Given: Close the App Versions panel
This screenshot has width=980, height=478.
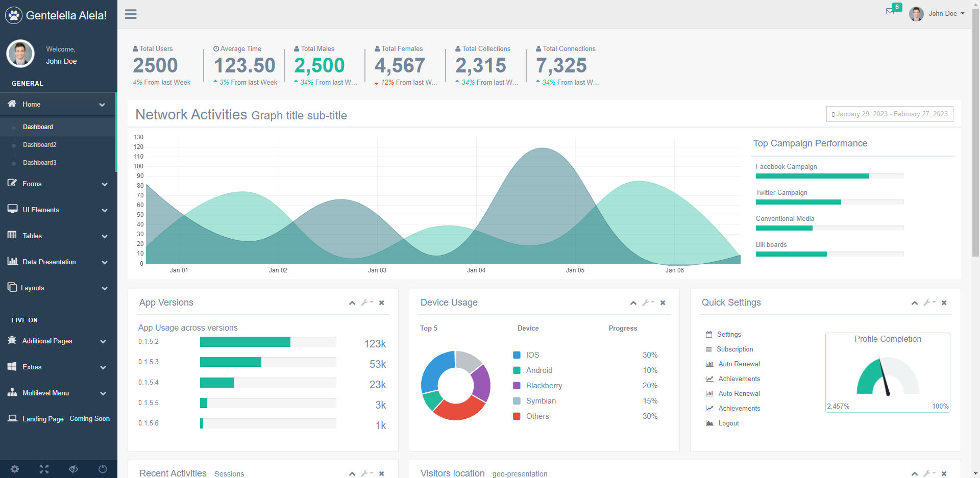Looking at the screenshot, I should click(x=381, y=303).
